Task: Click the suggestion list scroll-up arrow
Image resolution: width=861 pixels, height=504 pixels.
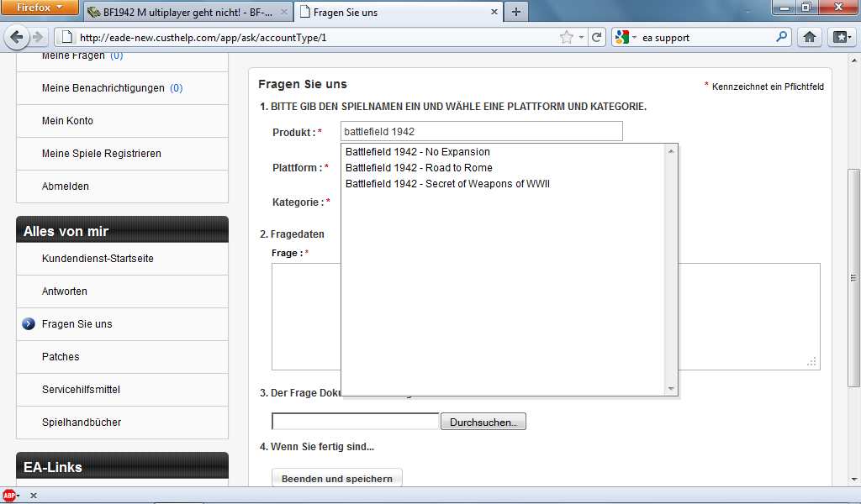Action: 671,151
